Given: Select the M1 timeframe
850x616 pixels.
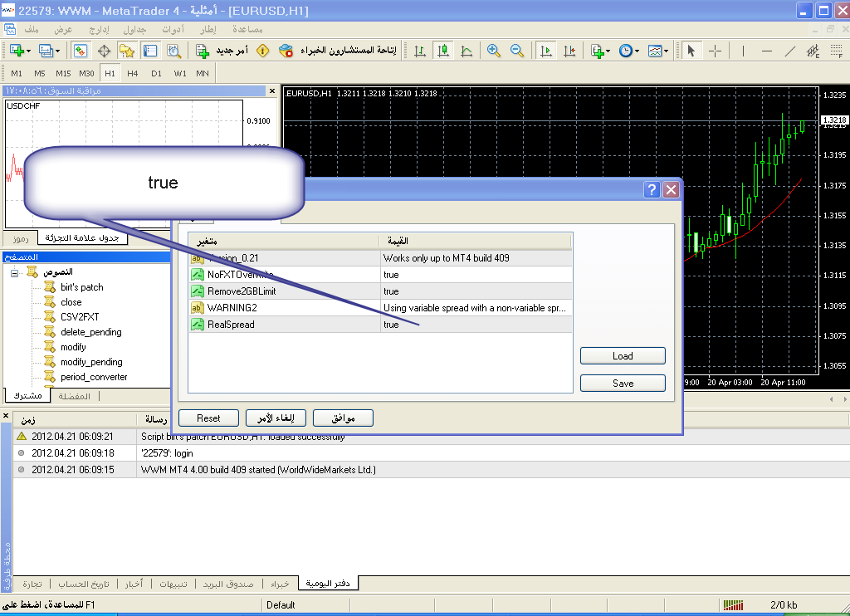Looking at the screenshot, I should [x=17, y=73].
